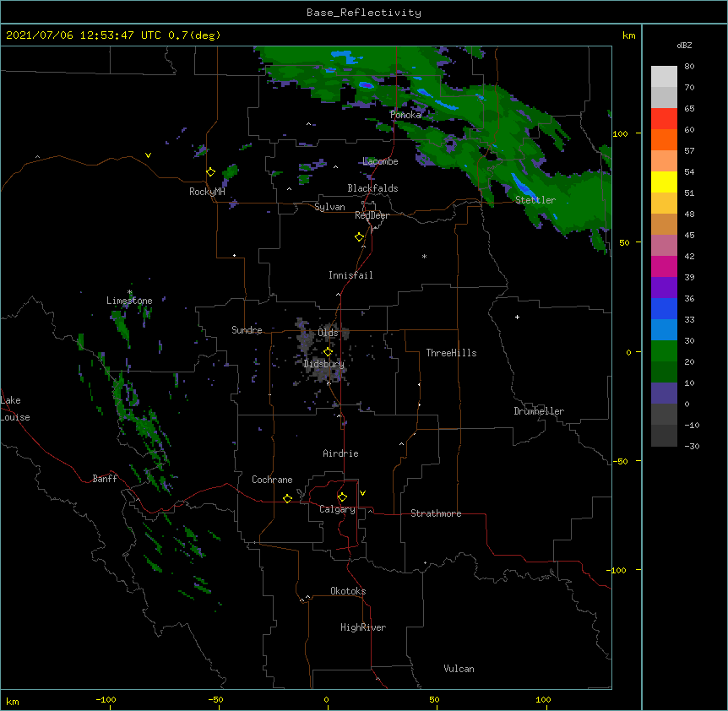
Task: Click the blue 36 dBZ swatch
Action: [664, 308]
